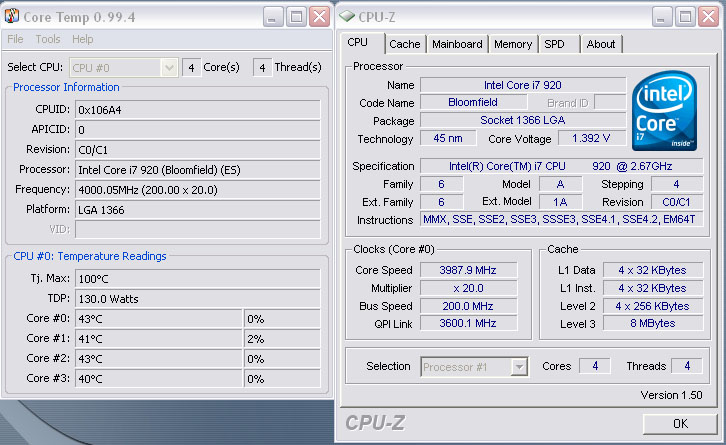726x445 pixels.
Task: Click the Core Voltage 1.392 V value
Action: coord(591,138)
